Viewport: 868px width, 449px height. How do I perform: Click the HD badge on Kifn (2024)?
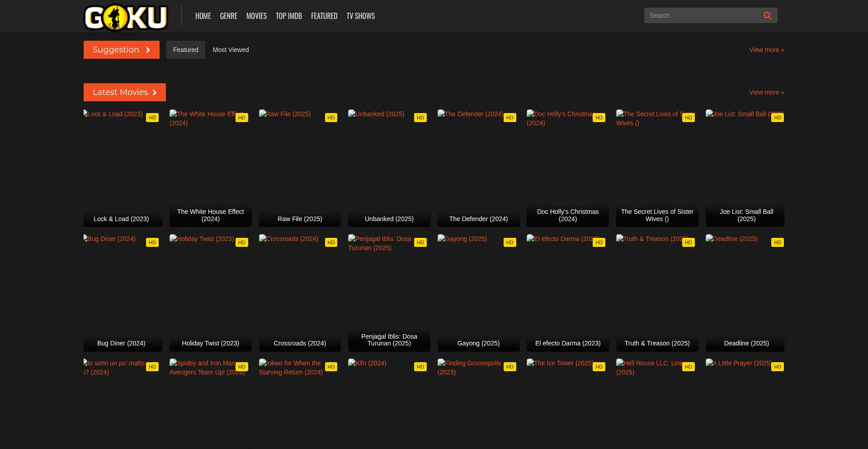(x=420, y=367)
